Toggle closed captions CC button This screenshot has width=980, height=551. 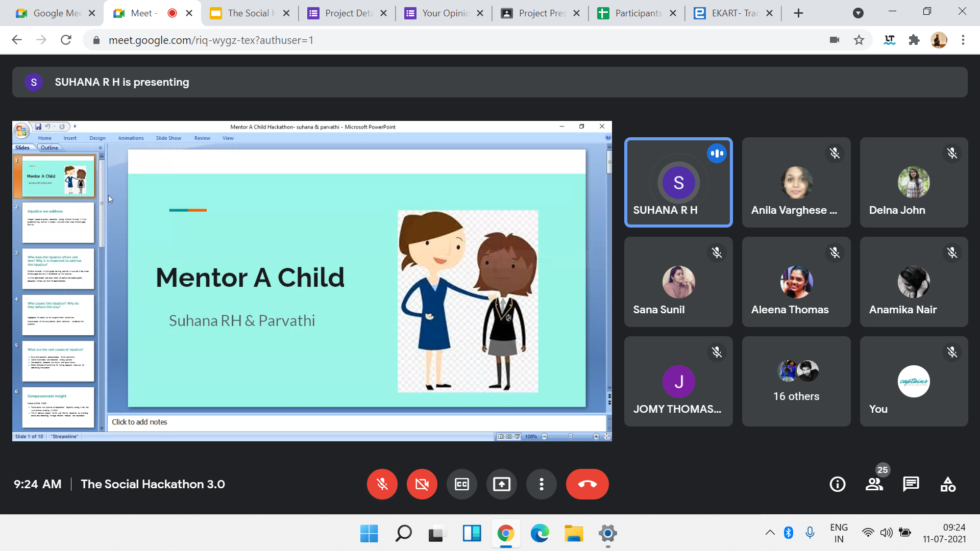coord(461,484)
